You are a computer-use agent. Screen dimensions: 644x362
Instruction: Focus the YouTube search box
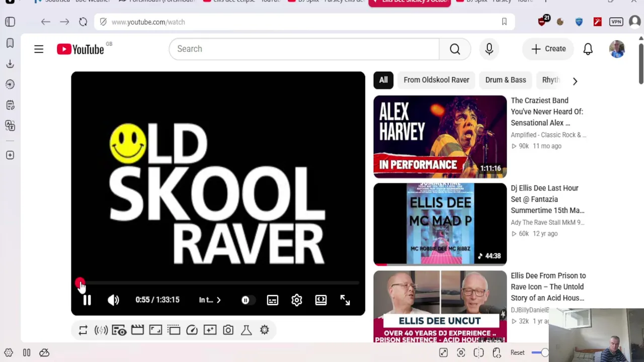304,49
